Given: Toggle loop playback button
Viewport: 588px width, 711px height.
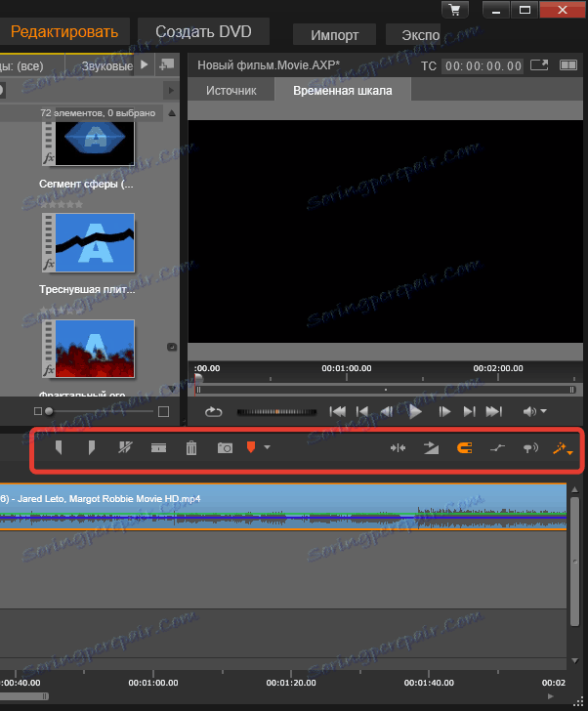Looking at the screenshot, I should [x=212, y=412].
